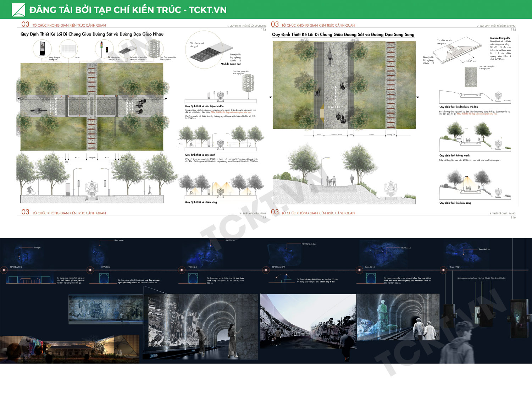The height and width of the screenshot is (395, 532).
Task: Click the small STOP road marking circle icon
Action: pyautogui.click(x=154, y=49)
